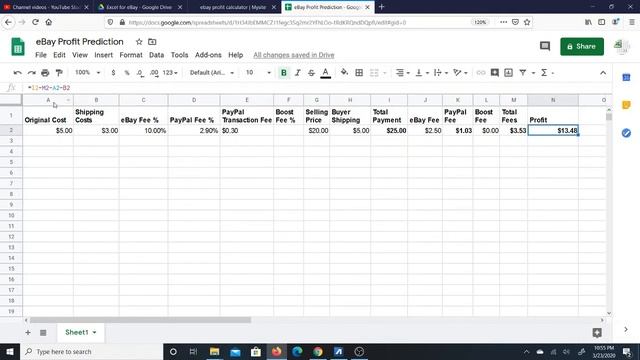This screenshot has height=360, width=640.
Task: Click the Sheets home logo
Action: click(18, 47)
